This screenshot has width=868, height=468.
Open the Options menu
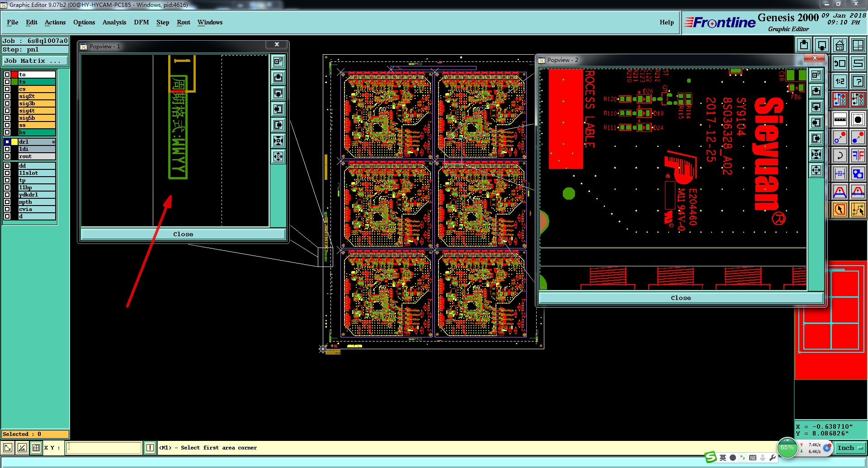pos(84,22)
